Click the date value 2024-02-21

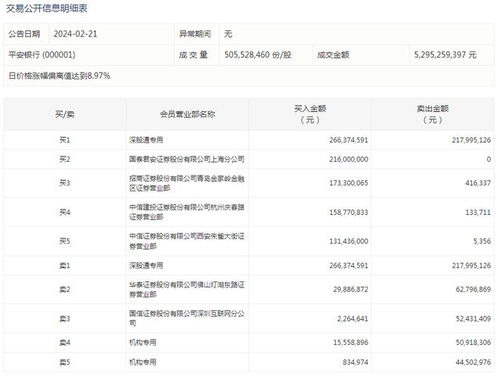point(75,34)
